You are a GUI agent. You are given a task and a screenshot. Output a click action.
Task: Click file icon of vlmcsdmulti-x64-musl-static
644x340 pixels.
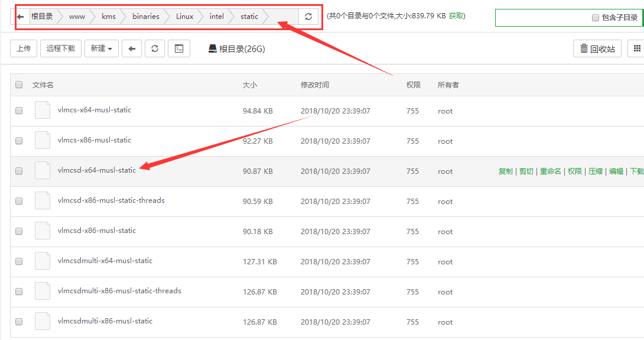pyautogui.click(x=43, y=261)
